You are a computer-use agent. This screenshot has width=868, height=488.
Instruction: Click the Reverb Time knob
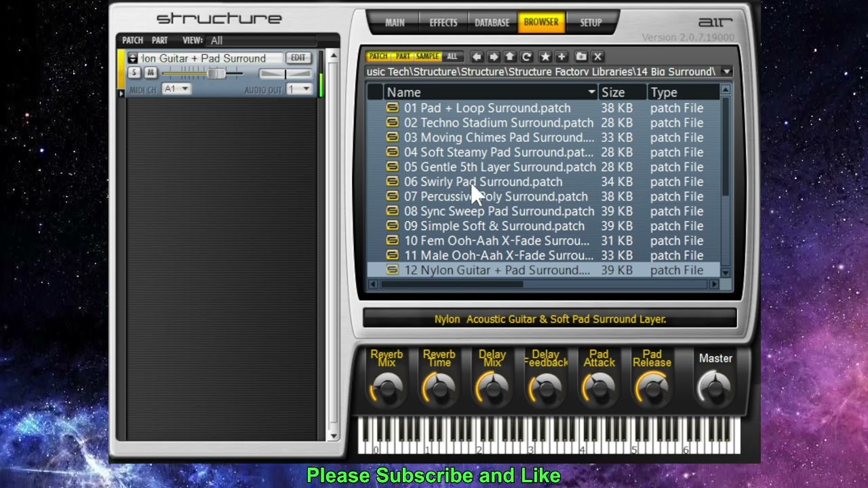tap(439, 389)
